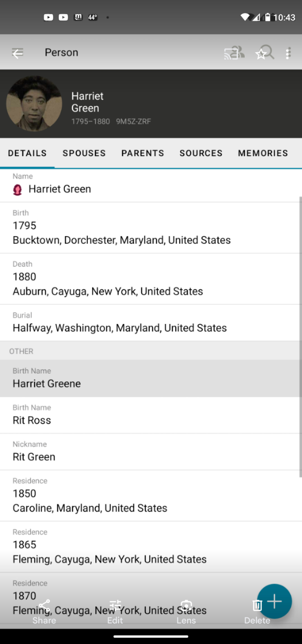Tap the back arrow icon
Viewport: 302px width, 644px height.
(x=18, y=53)
